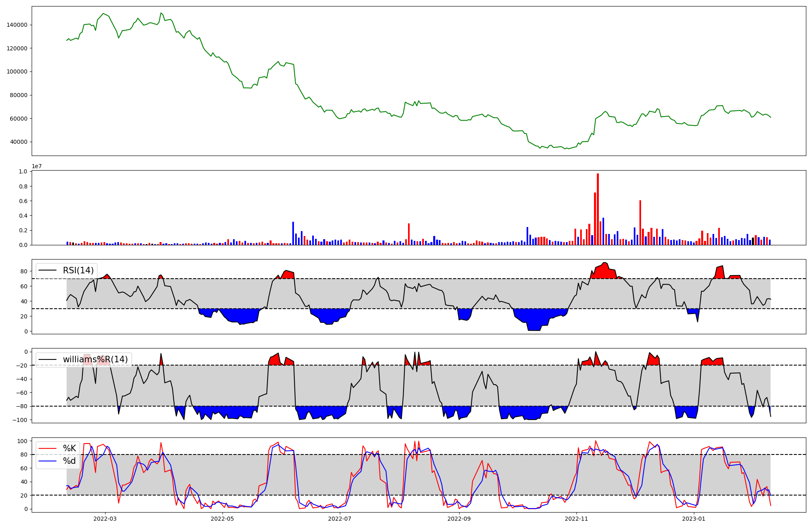Viewport: 812px width, 528px height.
Task: Click the 2022-07 x-axis date label
Action: 339,519
